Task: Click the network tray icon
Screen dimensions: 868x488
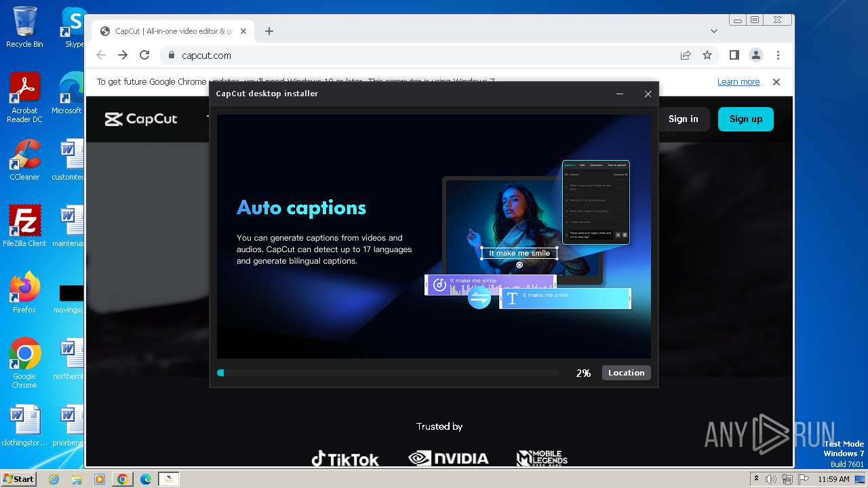Action: pos(787,479)
